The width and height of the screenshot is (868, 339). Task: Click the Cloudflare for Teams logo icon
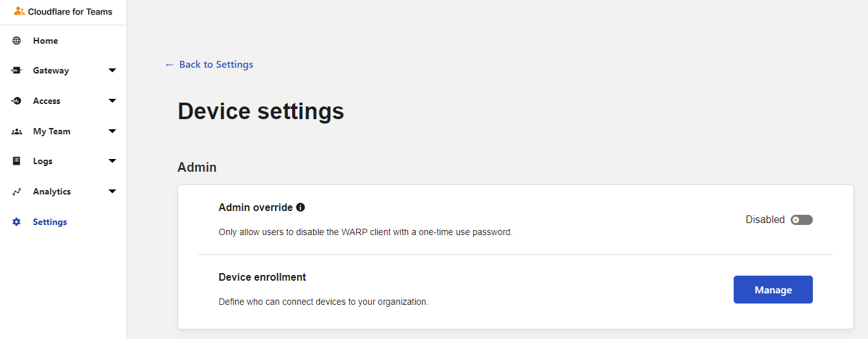pos(19,11)
